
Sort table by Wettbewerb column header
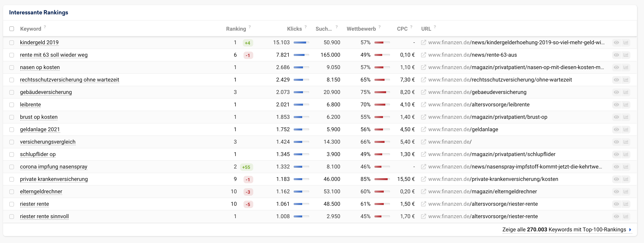361,29
